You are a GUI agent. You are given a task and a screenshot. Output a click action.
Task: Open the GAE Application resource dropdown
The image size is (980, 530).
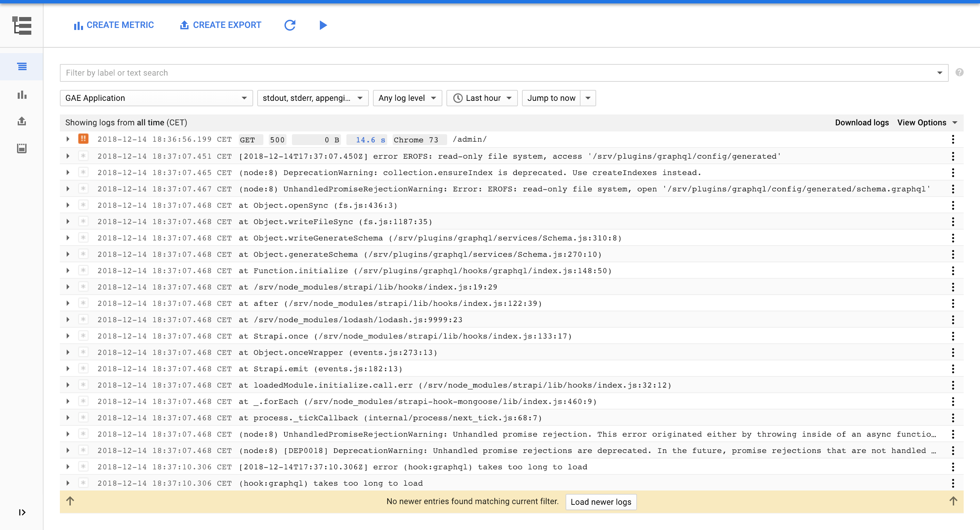coord(156,98)
